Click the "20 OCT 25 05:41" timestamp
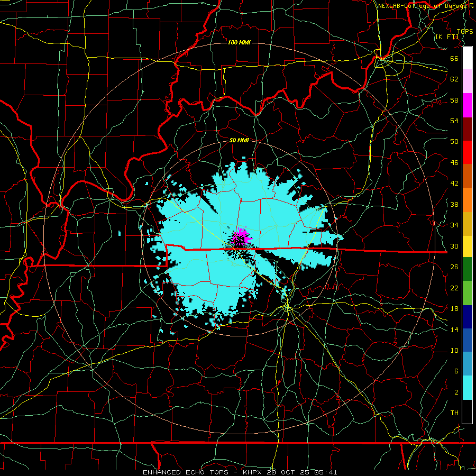 coord(302,472)
